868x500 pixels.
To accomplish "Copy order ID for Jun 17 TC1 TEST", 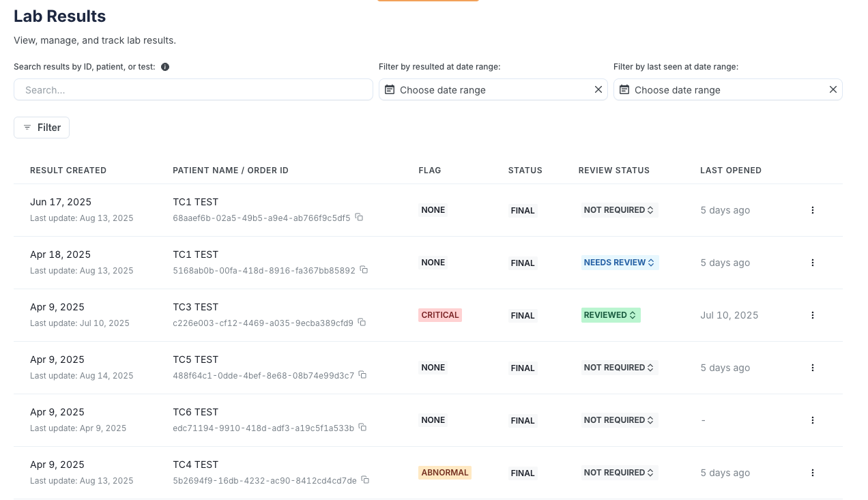I will pyautogui.click(x=359, y=217).
